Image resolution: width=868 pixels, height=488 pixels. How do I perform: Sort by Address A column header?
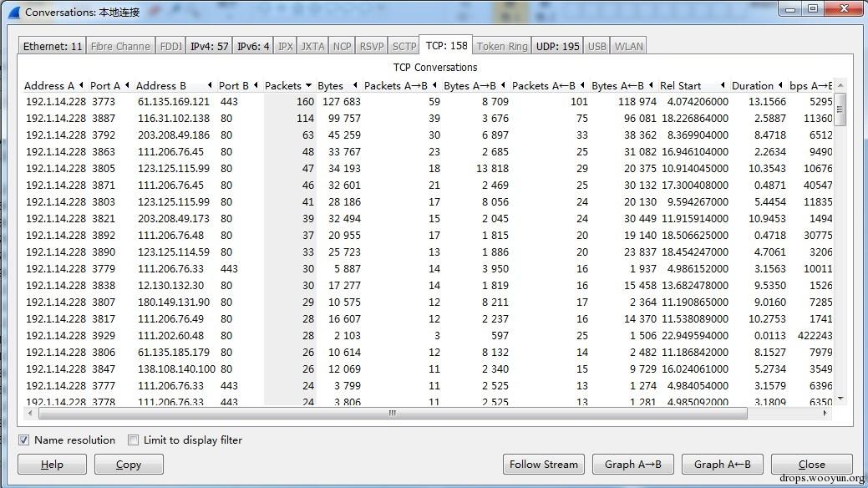[49, 86]
